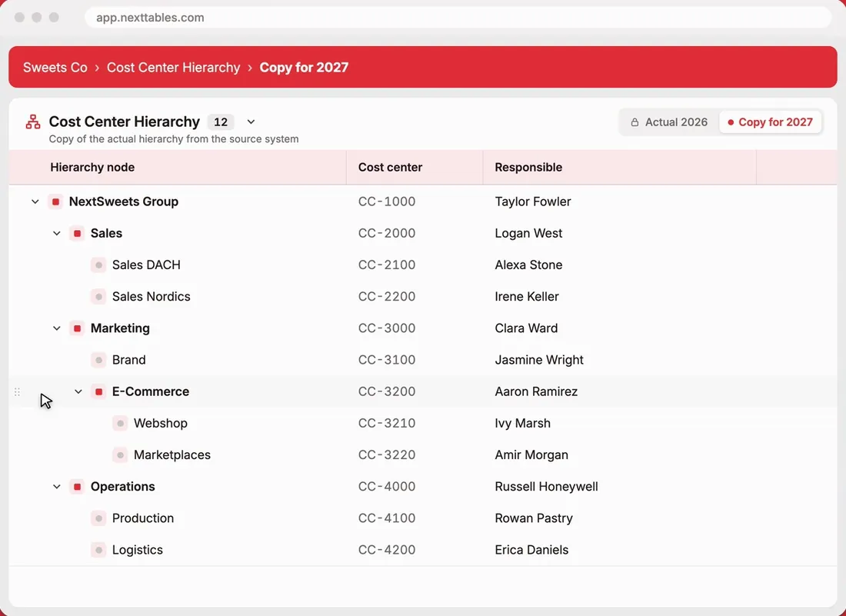Click the CC-3200 cost center cell

tap(387, 391)
